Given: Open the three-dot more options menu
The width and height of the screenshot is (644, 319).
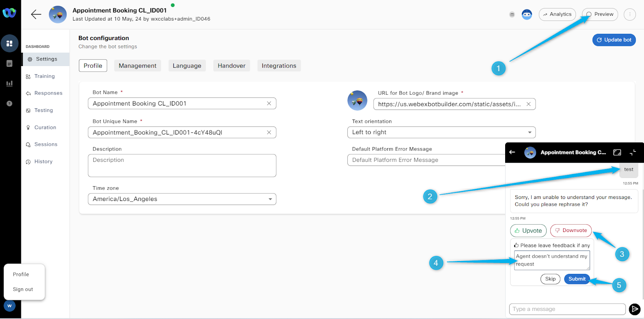Looking at the screenshot, I should [630, 14].
